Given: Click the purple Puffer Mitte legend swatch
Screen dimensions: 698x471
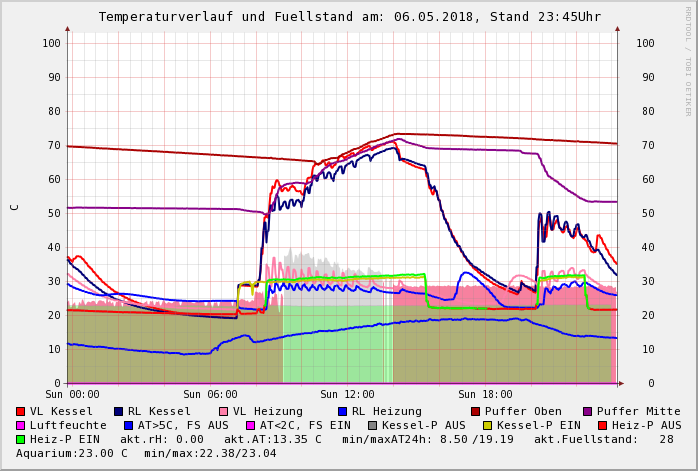Looking at the screenshot, I should pos(587,411).
